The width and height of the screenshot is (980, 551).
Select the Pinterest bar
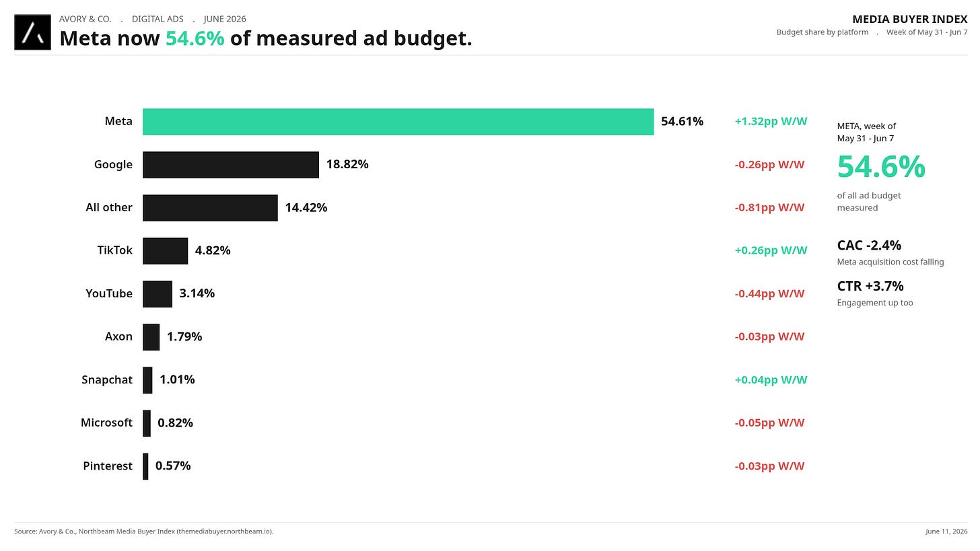coord(145,466)
